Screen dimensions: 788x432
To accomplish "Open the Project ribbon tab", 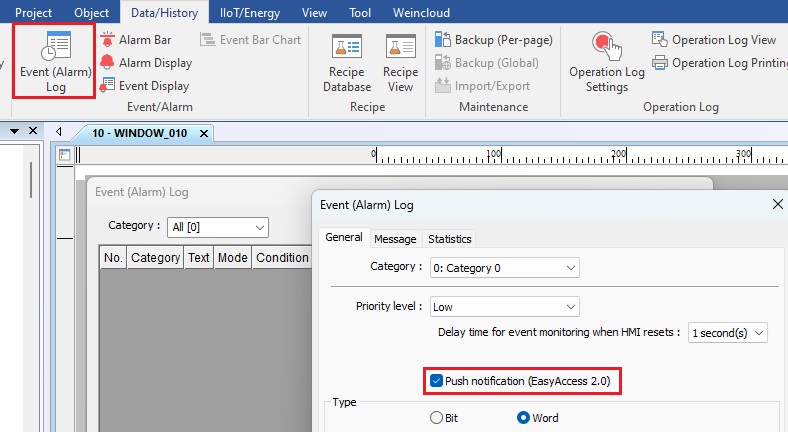I will pyautogui.click(x=33, y=13).
